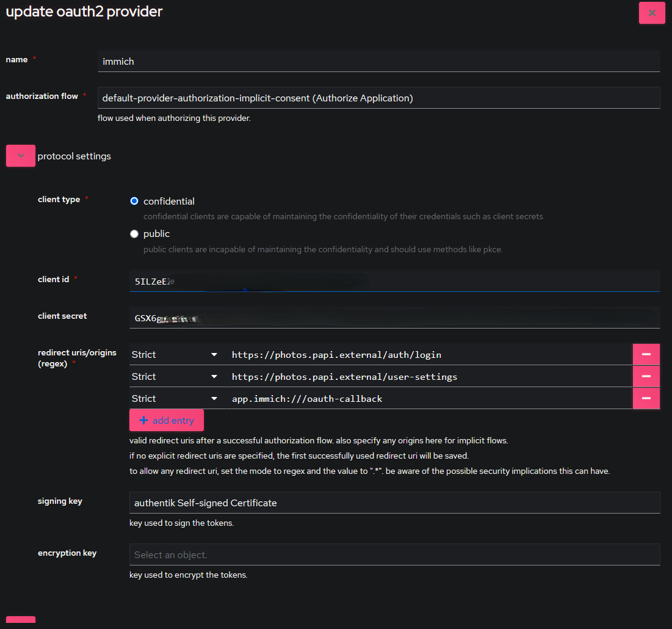The height and width of the screenshot is (629, 672).
Task: Delete the app.immich oauth-callback redirect entry
Action: (x=646, y=398)
